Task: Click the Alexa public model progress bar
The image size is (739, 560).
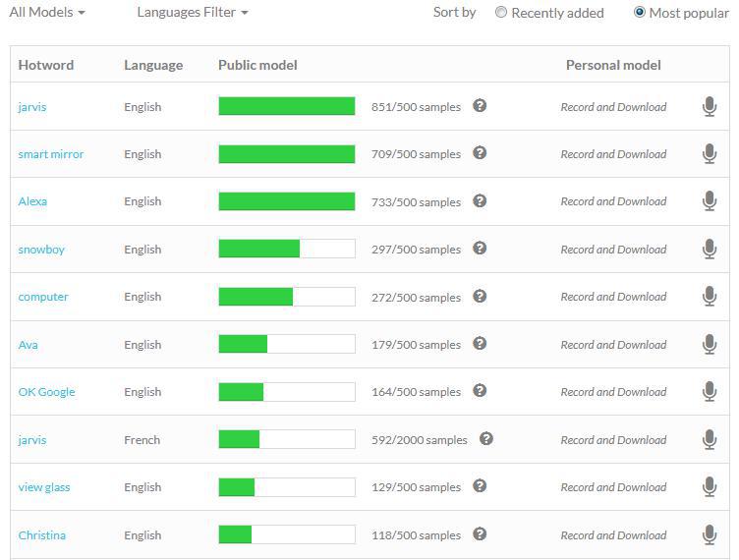Action: (x=286, y=201)
